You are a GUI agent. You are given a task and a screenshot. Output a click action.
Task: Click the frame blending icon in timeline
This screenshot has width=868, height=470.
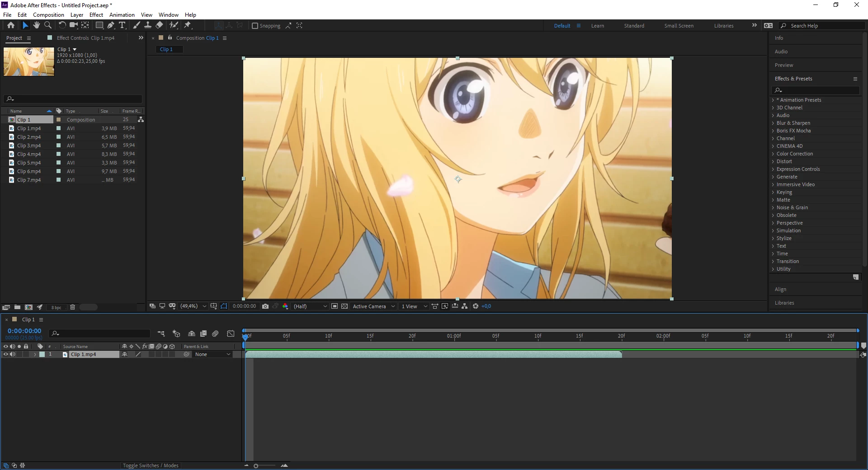[203, 334]
